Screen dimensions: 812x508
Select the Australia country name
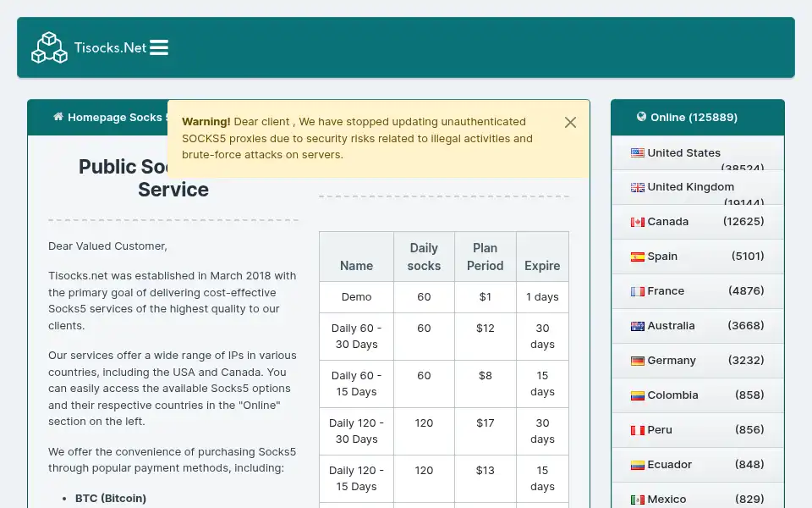point(671,325)
